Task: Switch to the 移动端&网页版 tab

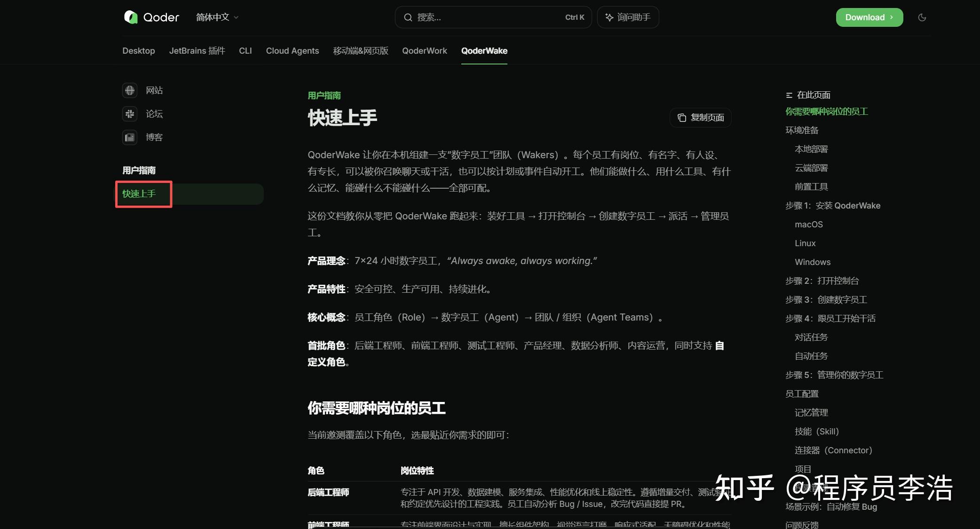Action: point(361,51)
